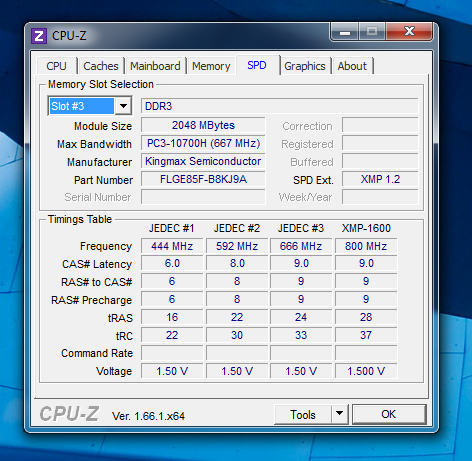Click the 2048 MBytes module size value
Image resolution: width=472 pixels, height=461 pixels.
203,125
